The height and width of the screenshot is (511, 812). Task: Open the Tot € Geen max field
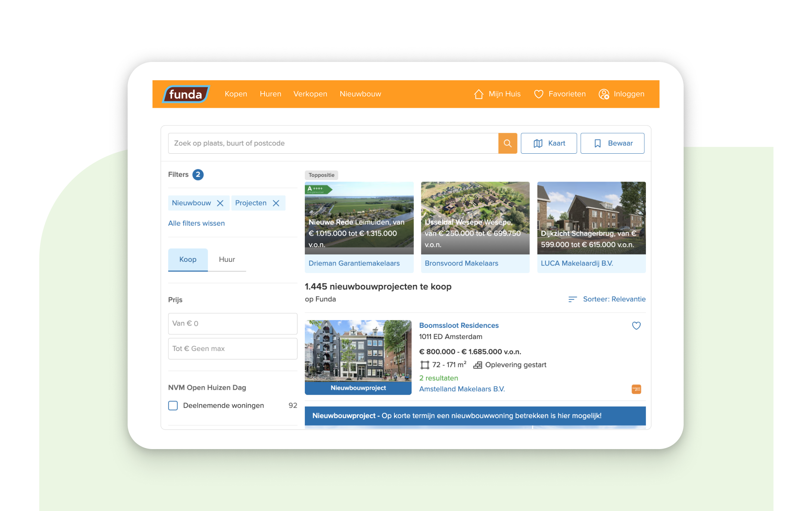tap(232, 348)
